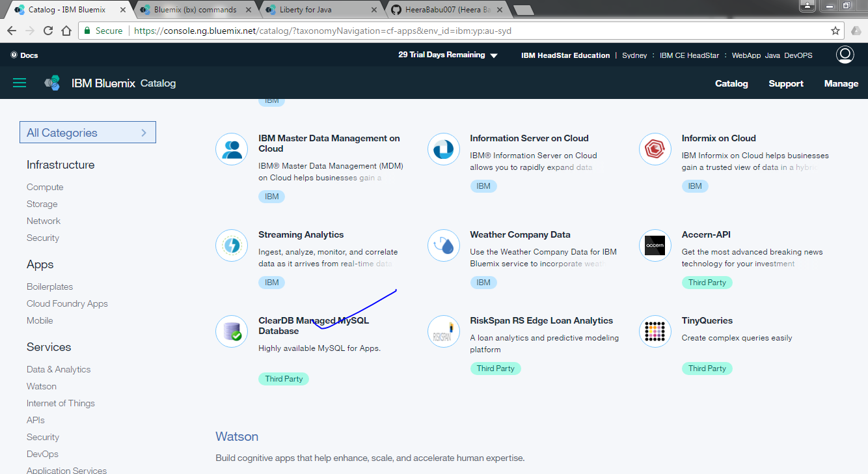Click the browser reload button
The image size is (868, 474).
48,31
